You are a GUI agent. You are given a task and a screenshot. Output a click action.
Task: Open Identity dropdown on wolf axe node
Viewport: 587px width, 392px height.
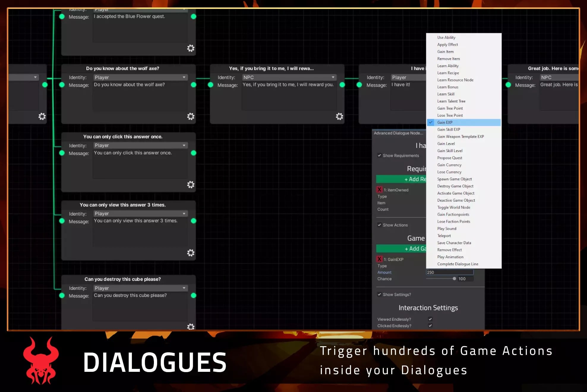point(140,77)
